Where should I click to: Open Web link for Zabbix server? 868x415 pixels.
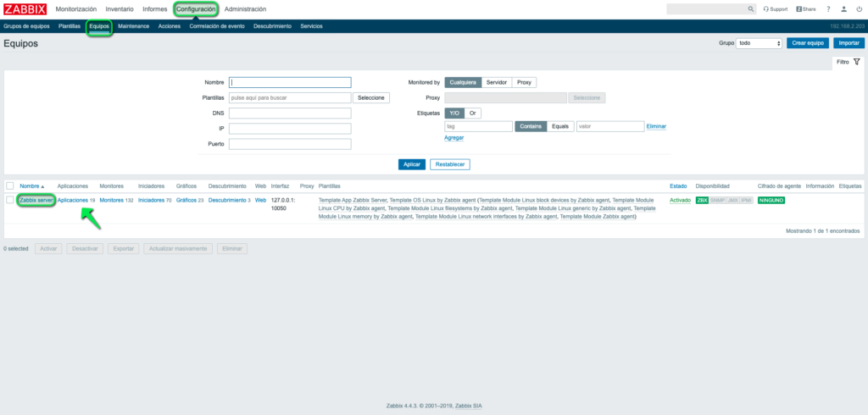[x=260, y=200]
